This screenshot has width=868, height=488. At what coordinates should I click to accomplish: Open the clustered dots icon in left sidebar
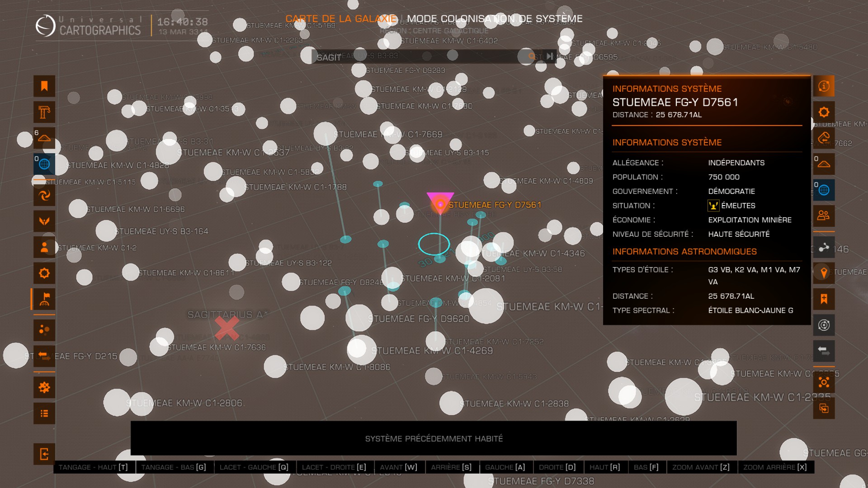(x=44, y=330)
